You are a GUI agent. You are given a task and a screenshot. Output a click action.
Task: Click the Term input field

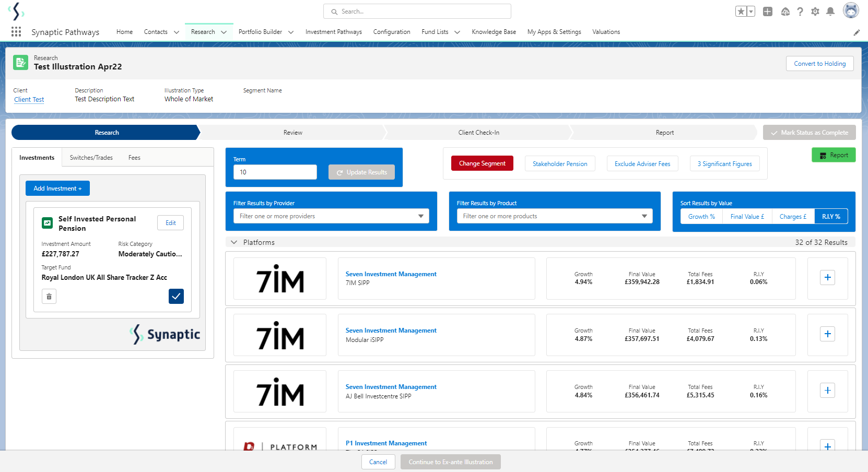(x=275, y=172)
